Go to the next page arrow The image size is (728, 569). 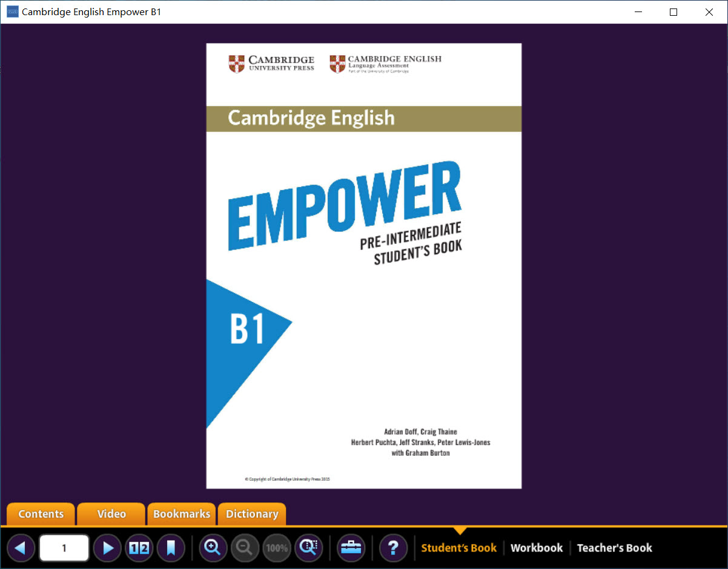coord(108,548)
